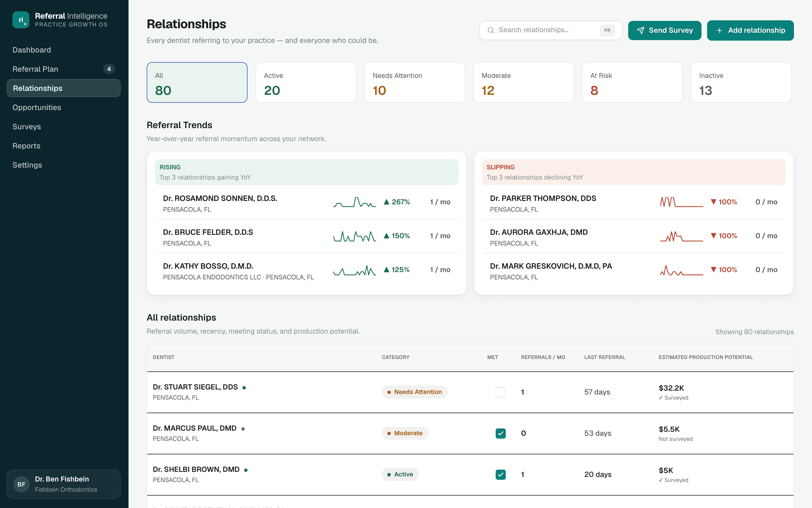Click the up arrow beside 267%
Image resolution: width=812 pixels, height=508 pixels.
pyautogui.click(x=387, y=202)
